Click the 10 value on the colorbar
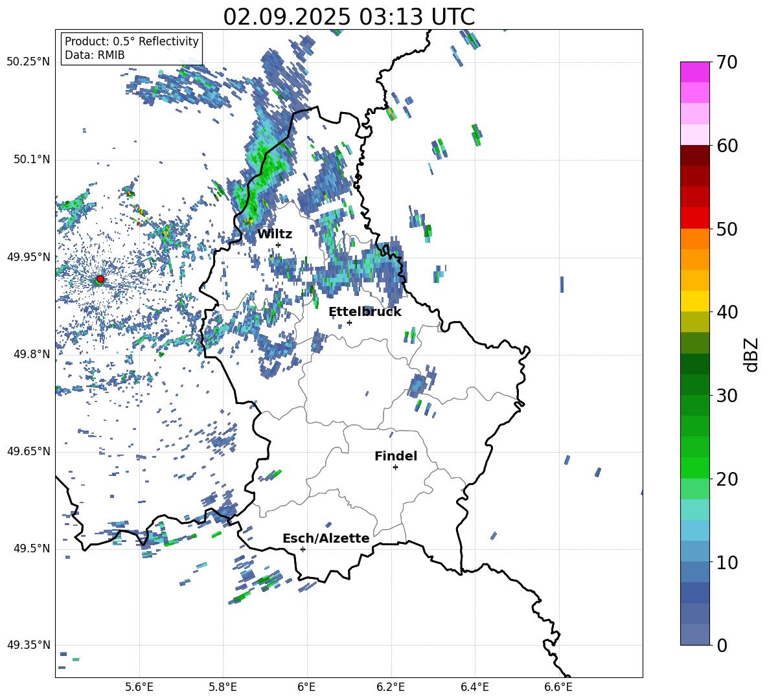Screen dimensions: 767x700 coord(726,562)
